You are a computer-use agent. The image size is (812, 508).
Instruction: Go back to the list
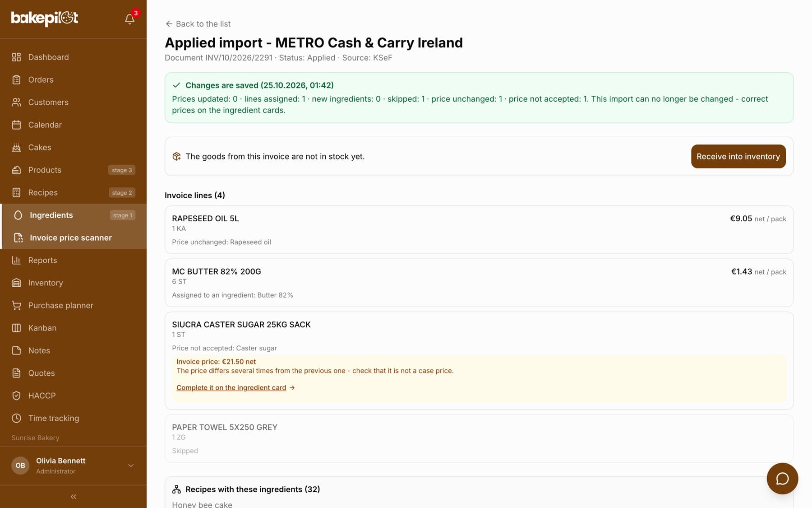coord(198,24)
